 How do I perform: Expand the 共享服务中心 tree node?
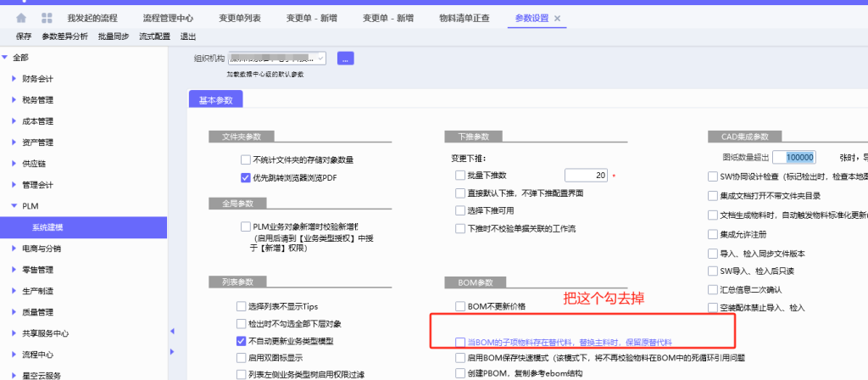coord(14,333)
